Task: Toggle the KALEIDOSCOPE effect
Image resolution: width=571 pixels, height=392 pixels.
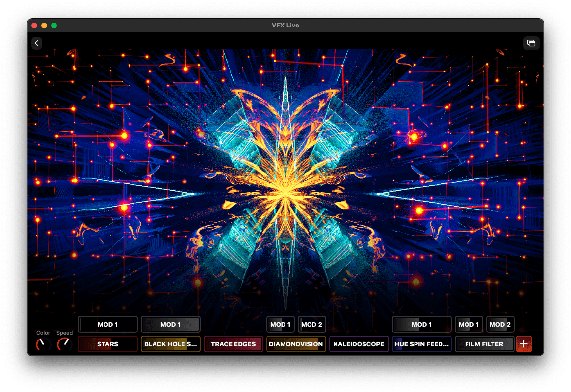Action: pos(359,344)
